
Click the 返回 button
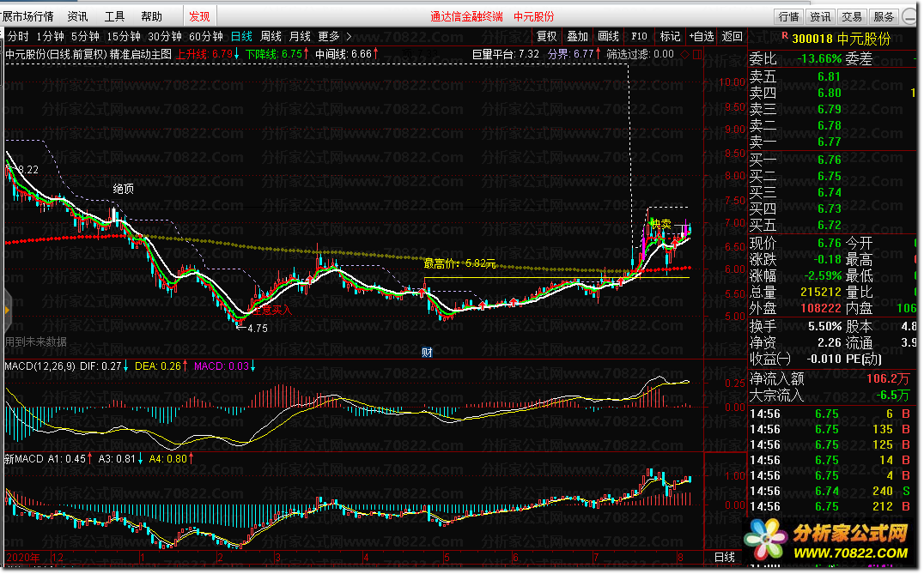pos(732,37)
